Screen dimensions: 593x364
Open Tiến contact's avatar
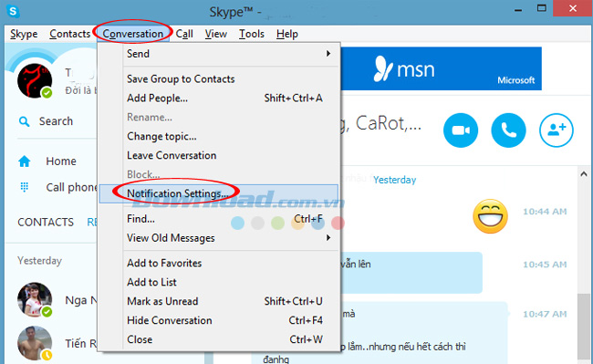tap(35, 343)
